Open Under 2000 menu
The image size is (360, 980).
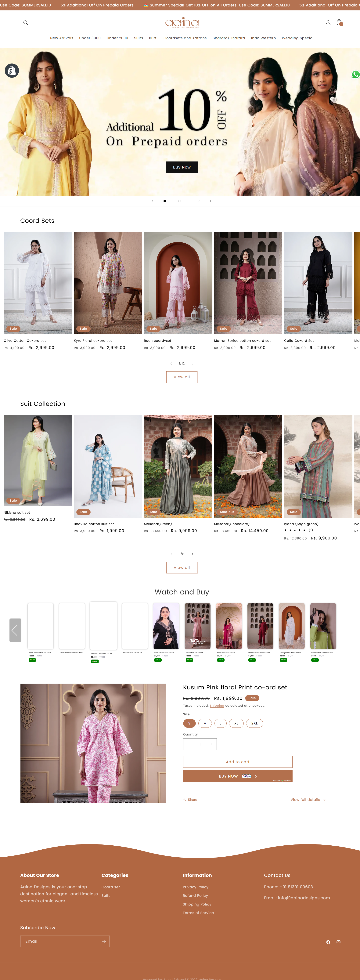pos(117,38)
